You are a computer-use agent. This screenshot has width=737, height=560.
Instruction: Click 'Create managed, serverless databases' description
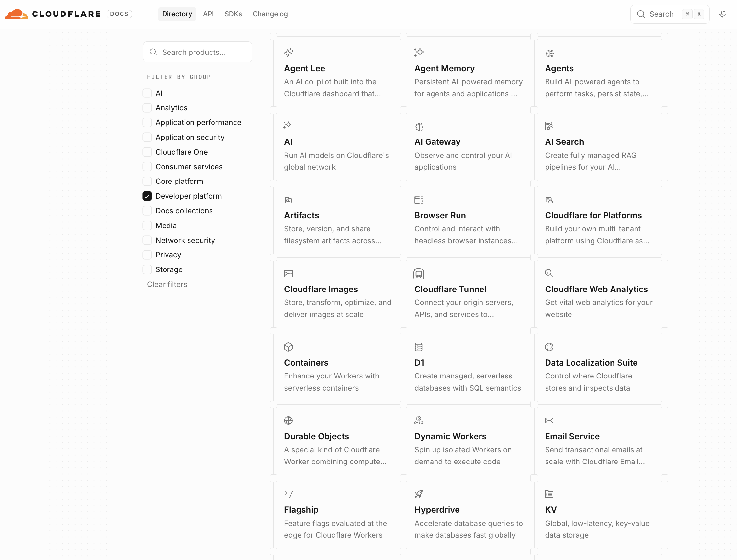[468, 382]
